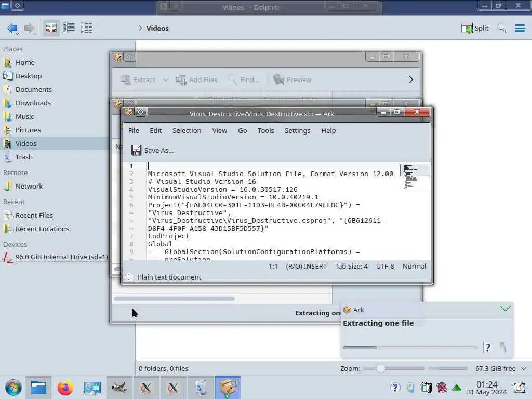Screen dimensions: 532x399
Task: Open Go menu in Ark viewer
Action: 242,130
